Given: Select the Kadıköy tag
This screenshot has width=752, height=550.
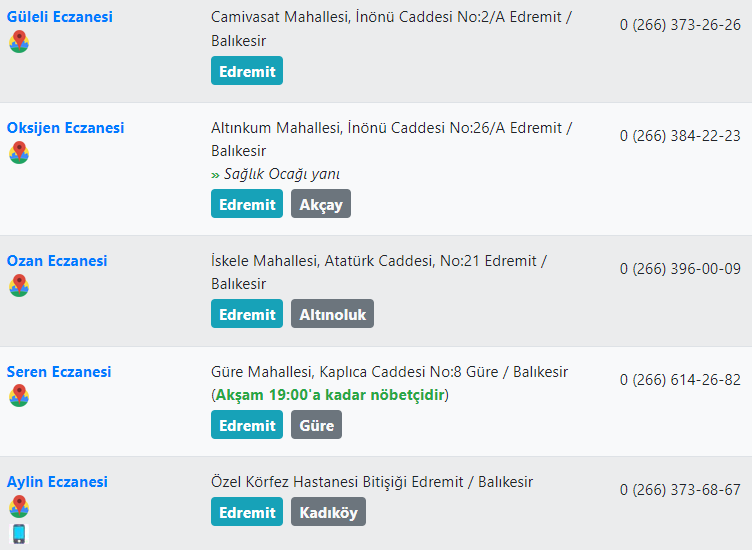Looking at the screenshot, I should coord(329,512).
